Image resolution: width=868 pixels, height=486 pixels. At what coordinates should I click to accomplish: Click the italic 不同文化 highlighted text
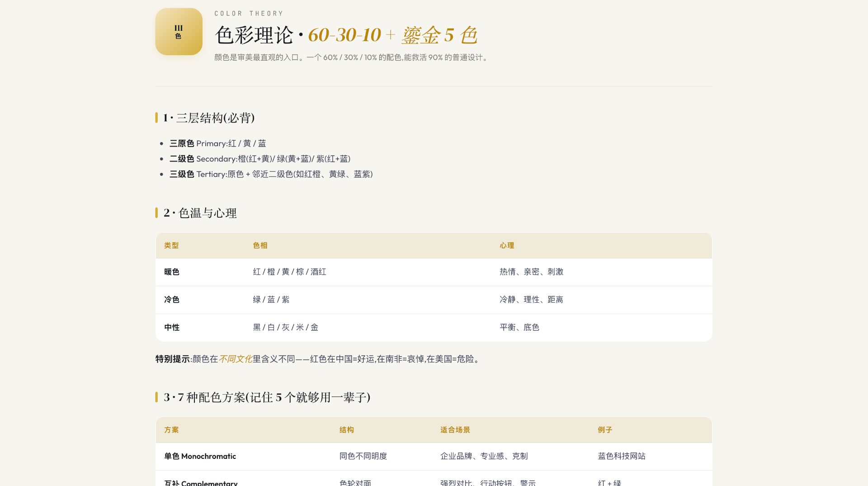236,359
